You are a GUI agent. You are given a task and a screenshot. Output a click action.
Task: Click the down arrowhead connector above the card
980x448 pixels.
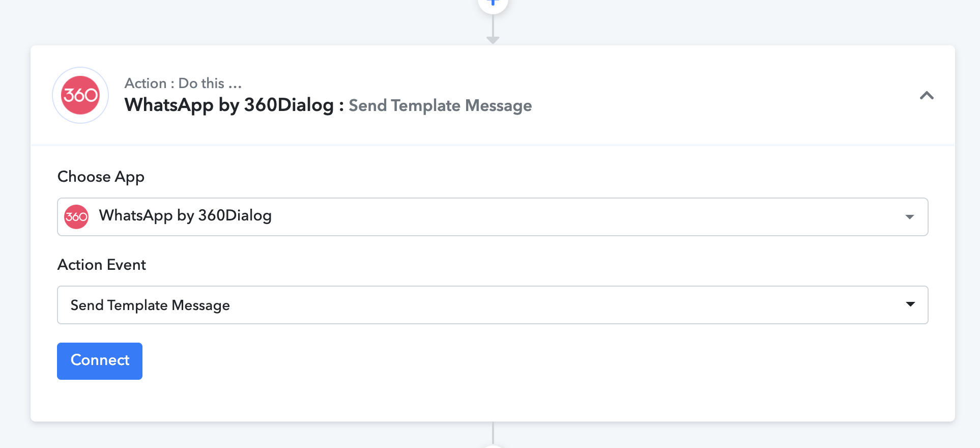pos(493,40)
